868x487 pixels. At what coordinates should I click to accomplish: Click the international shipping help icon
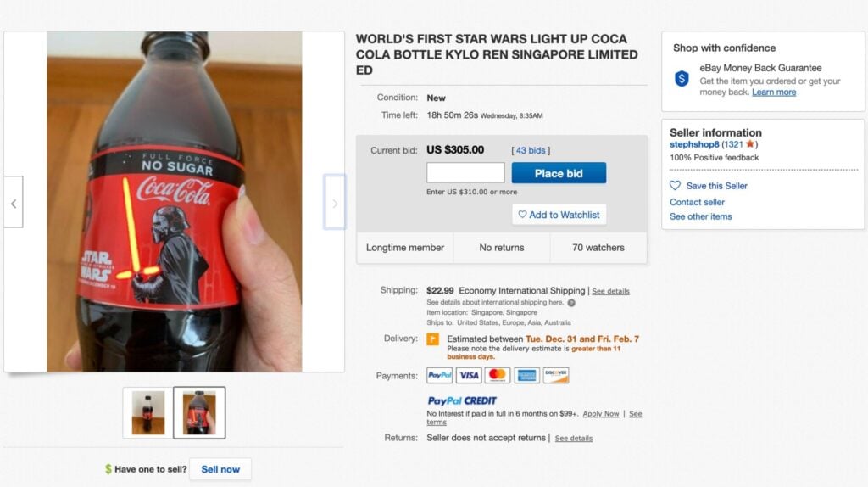pyautogui.click(x=571, y=302)
